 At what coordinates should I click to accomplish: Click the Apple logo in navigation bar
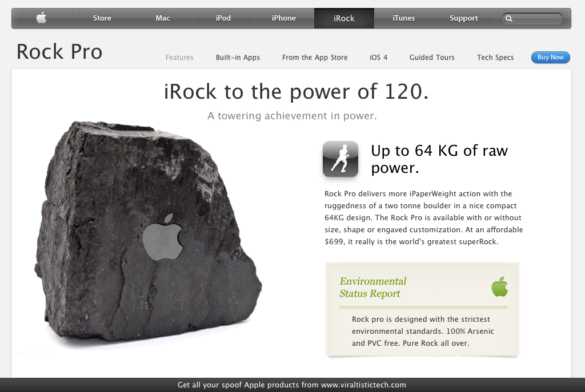tap(41, 18)
